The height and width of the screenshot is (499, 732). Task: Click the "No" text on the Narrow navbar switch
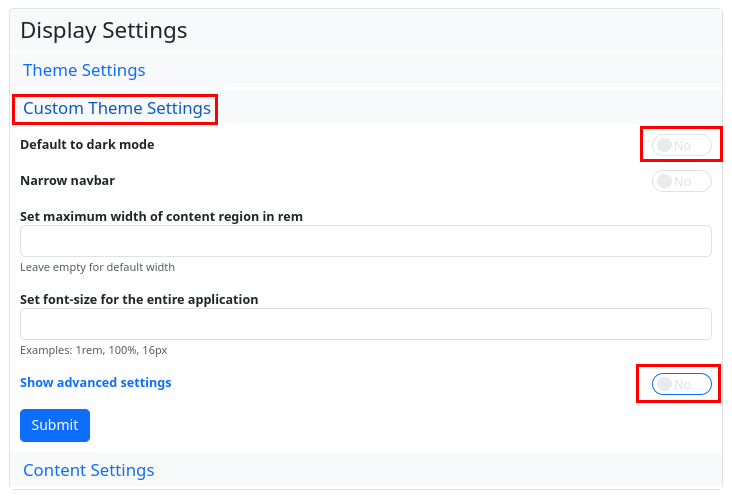pyautogui.click(x=682, y=181)
